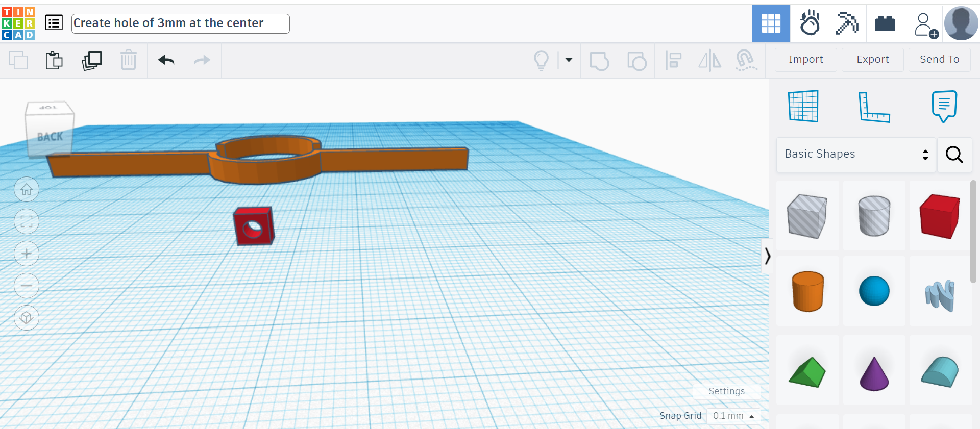
Task: Click the Send To button
Action: [939, 60]
